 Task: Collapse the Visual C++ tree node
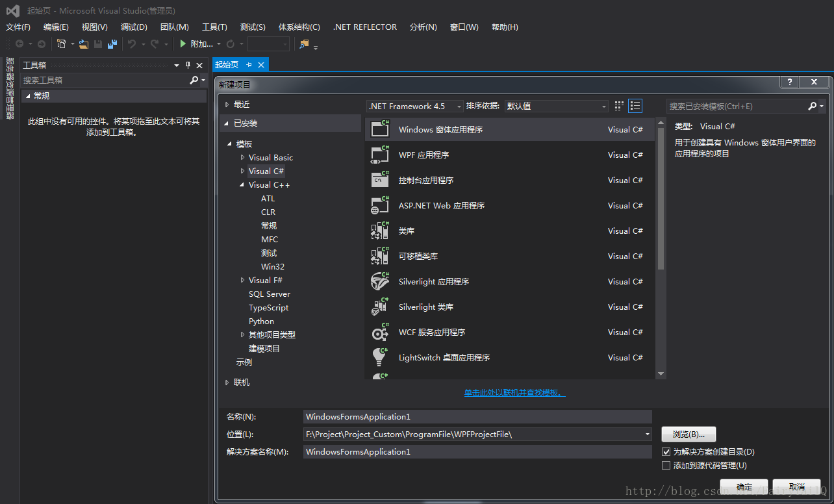(x=242, y=185)
